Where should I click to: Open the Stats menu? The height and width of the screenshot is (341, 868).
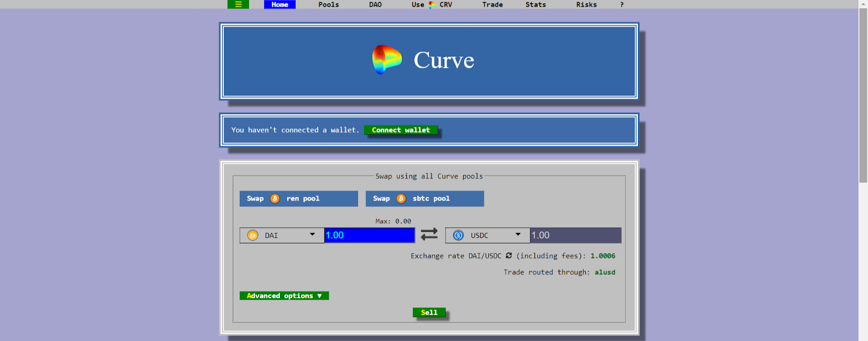coord(535,4)
